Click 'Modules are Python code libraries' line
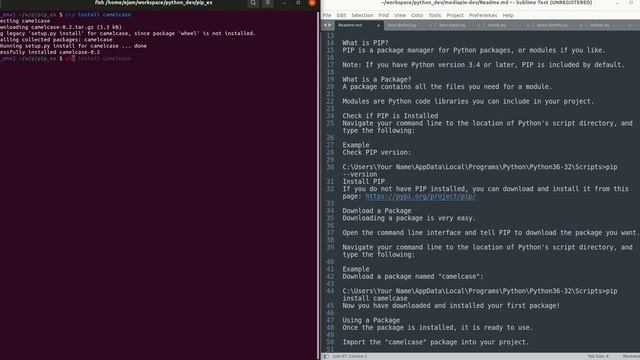This screenshot has height=360, width=640. point(468,101)
